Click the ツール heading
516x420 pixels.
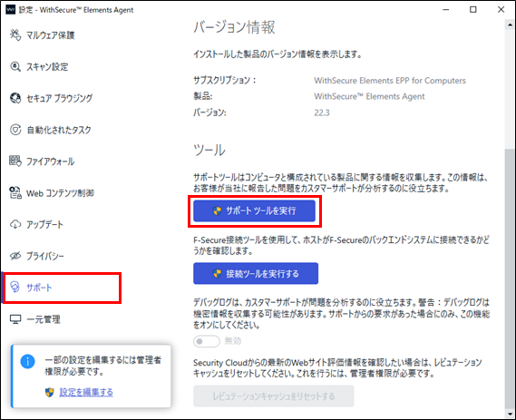pyautogui.click(x=209, y=150)
